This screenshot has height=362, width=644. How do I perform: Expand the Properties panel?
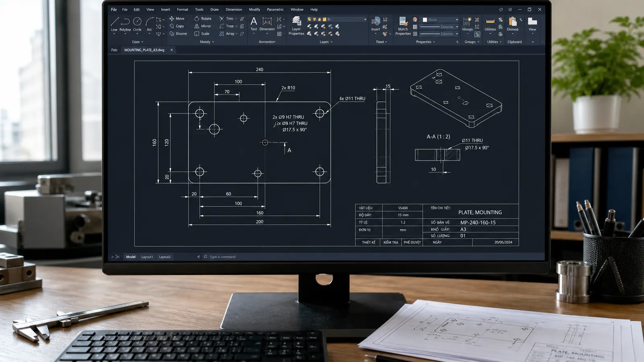pyautogui.click(x=425, y=42)
